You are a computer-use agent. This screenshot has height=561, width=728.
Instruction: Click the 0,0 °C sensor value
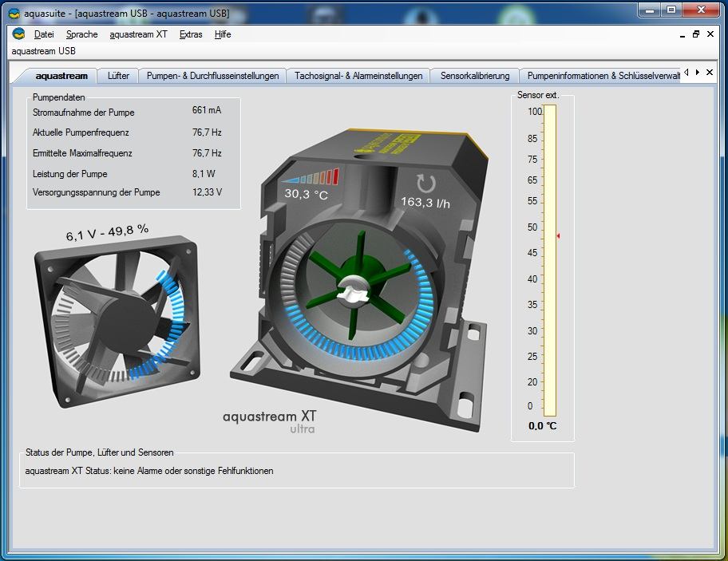point(542,426)
